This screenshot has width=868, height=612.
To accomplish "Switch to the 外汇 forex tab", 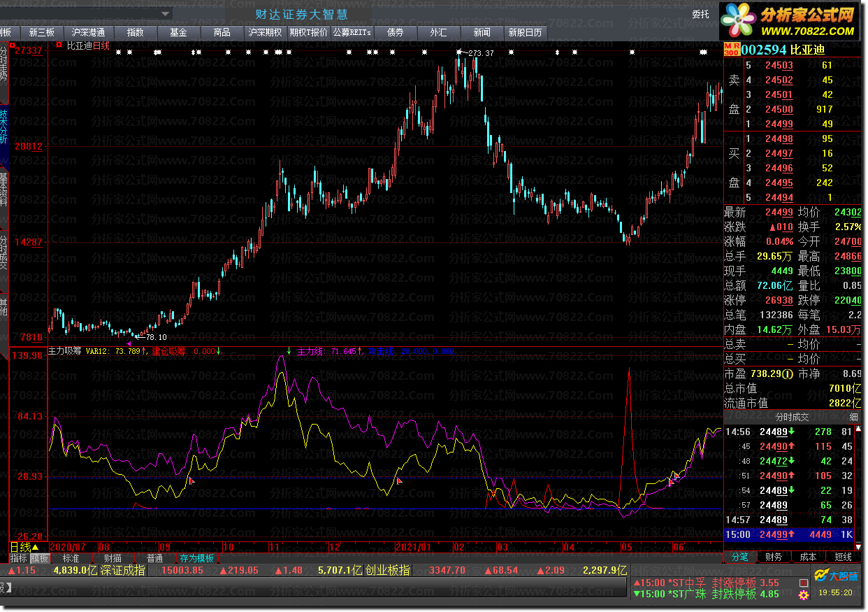I will pos(439,32).
